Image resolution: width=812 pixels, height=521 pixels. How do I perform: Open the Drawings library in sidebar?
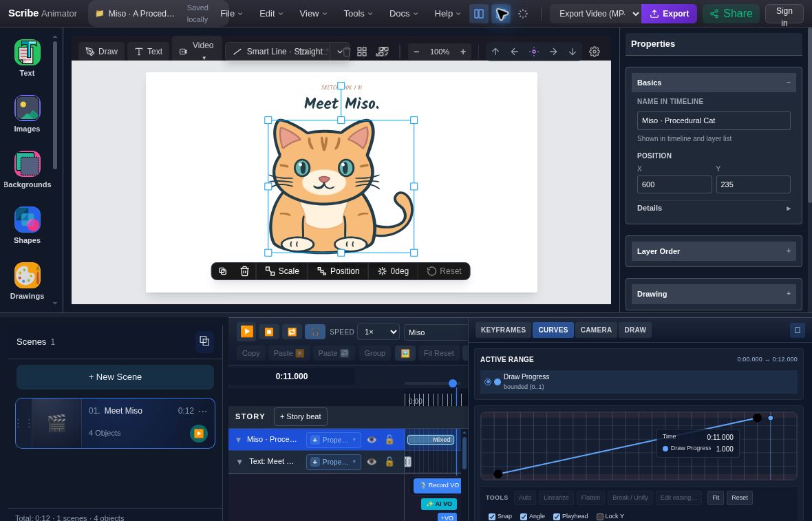click(x=27, y=275)
